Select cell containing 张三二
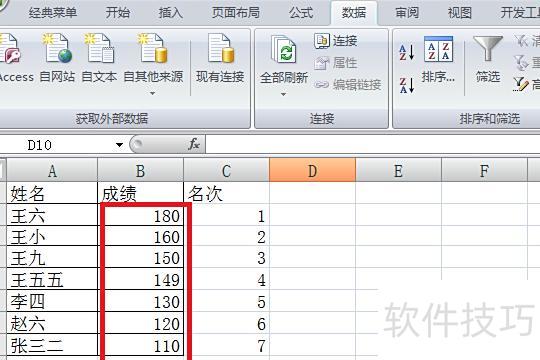This screenshot has height=360, width=540. 52,345
